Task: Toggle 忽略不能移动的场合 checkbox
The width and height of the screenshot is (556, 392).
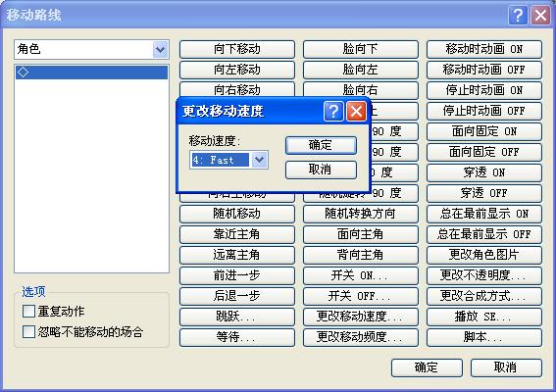Action: coord(28,332)
